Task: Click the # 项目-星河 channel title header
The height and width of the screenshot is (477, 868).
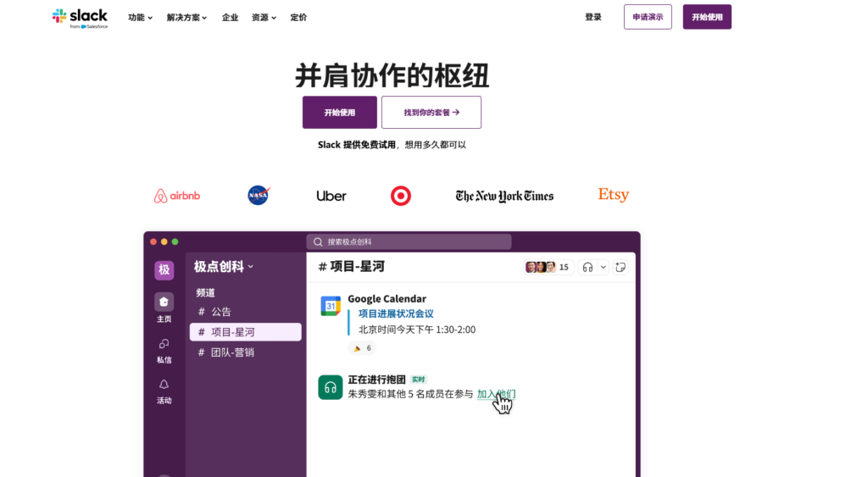Action: 352,267
